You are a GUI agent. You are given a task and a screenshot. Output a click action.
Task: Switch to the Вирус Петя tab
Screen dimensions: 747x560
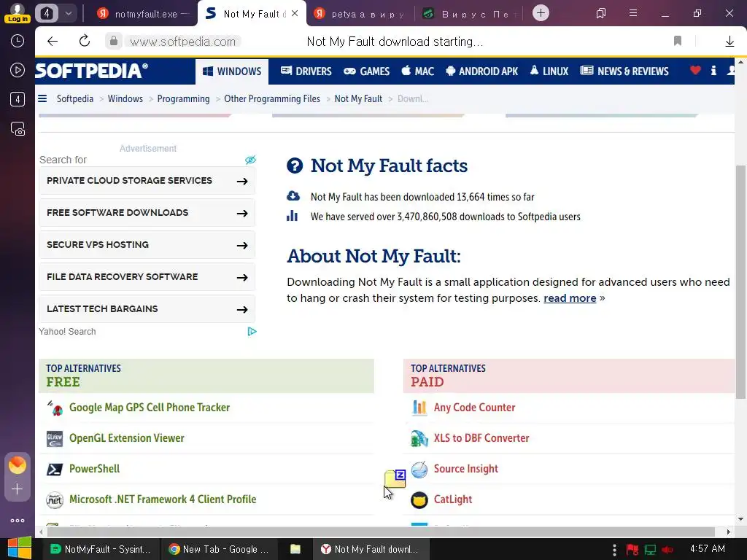[x=469, y=14]
